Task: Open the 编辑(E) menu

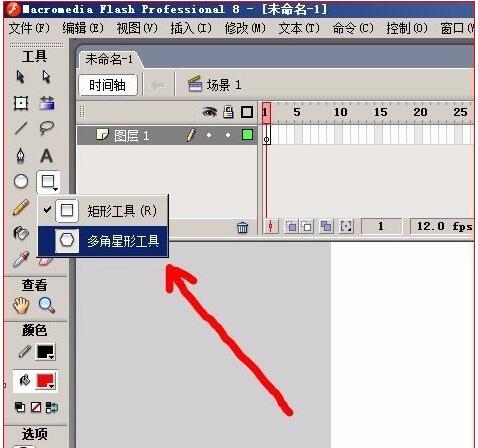Action: (83, 28)
